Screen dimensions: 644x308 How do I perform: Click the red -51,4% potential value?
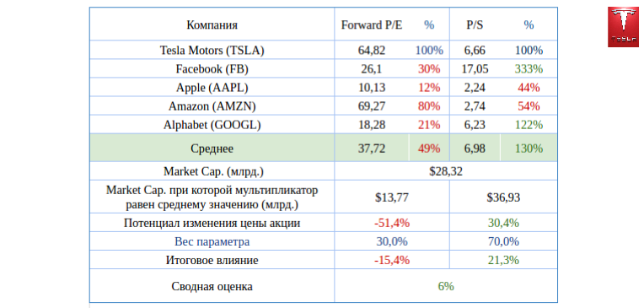392,224
